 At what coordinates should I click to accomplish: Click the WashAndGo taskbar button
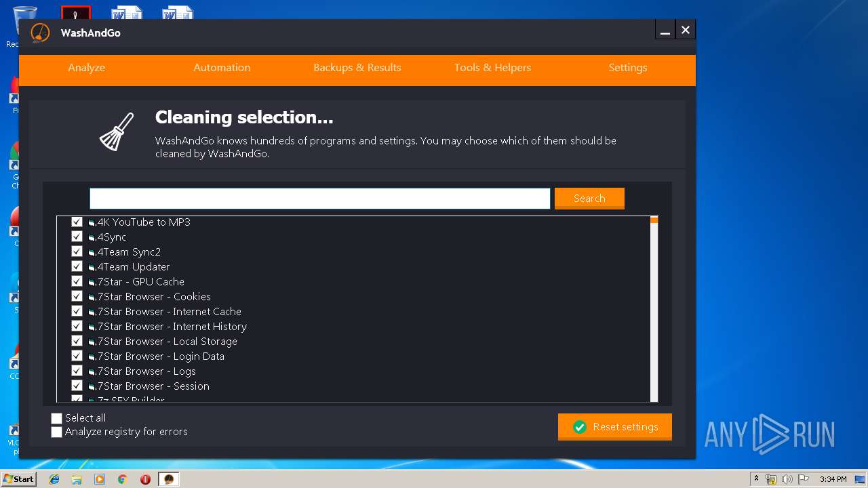tap(169, 479)
